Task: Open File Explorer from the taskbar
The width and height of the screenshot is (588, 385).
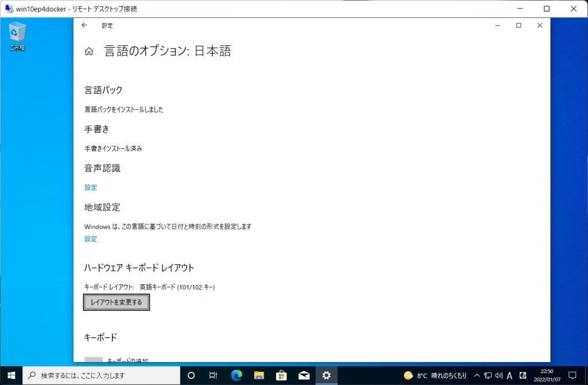Action: pos(259,375)
